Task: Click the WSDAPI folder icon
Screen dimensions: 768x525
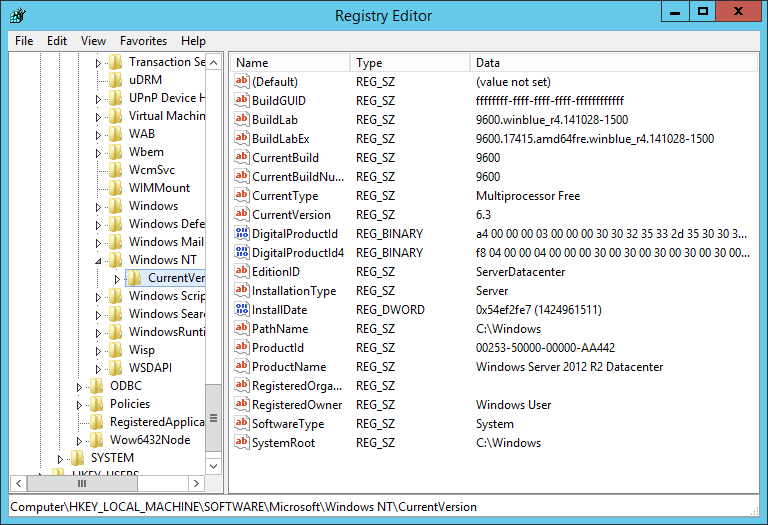Action: point(116,368)
